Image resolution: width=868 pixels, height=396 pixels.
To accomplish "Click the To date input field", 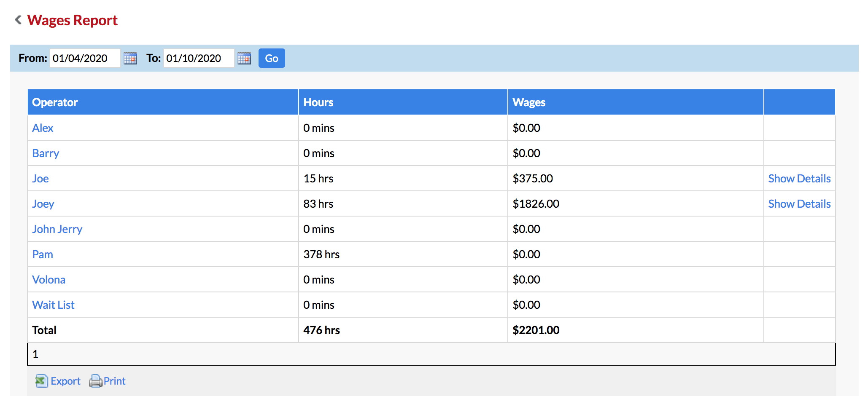I will 199,58.
